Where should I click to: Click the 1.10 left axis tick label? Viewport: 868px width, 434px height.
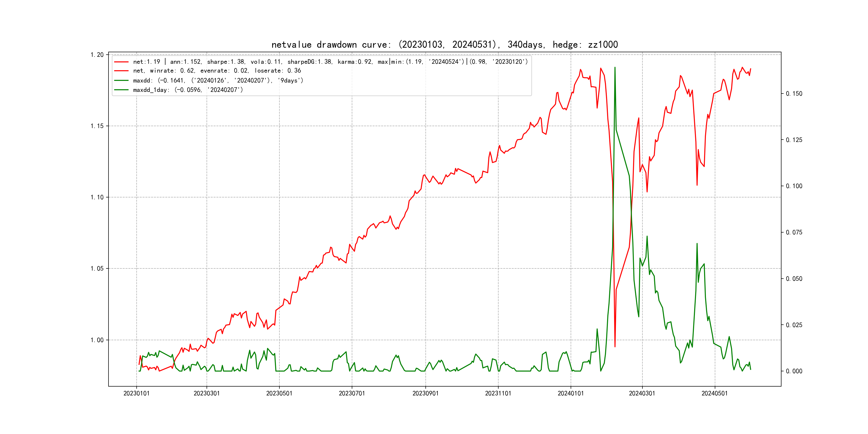(x=97, y=197)
